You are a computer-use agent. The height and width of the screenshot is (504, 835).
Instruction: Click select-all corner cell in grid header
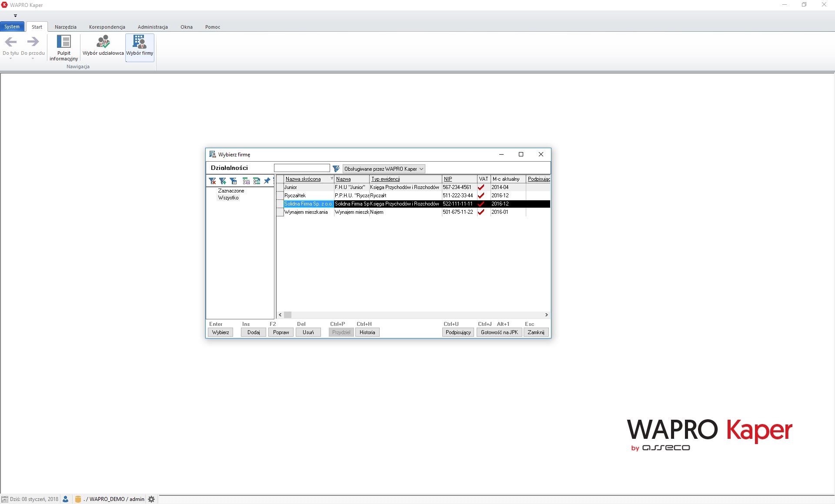[x=280, y=179]
